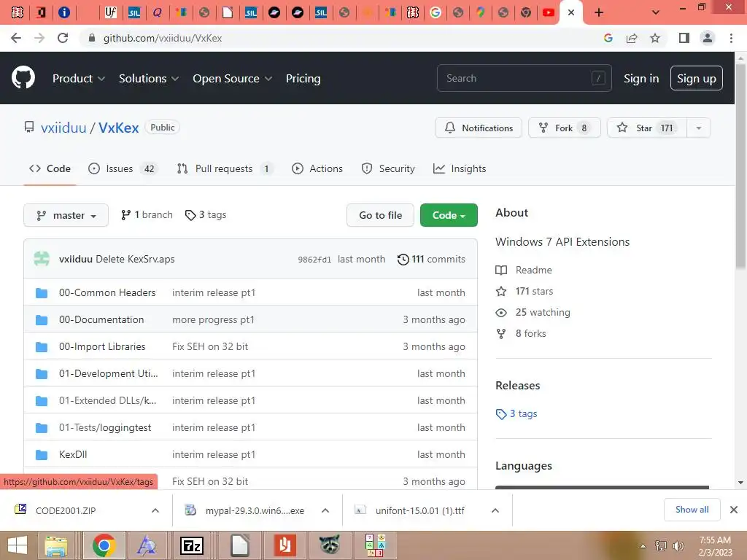
Task: Click the address bar URL
Action: (x=163, y=38)
